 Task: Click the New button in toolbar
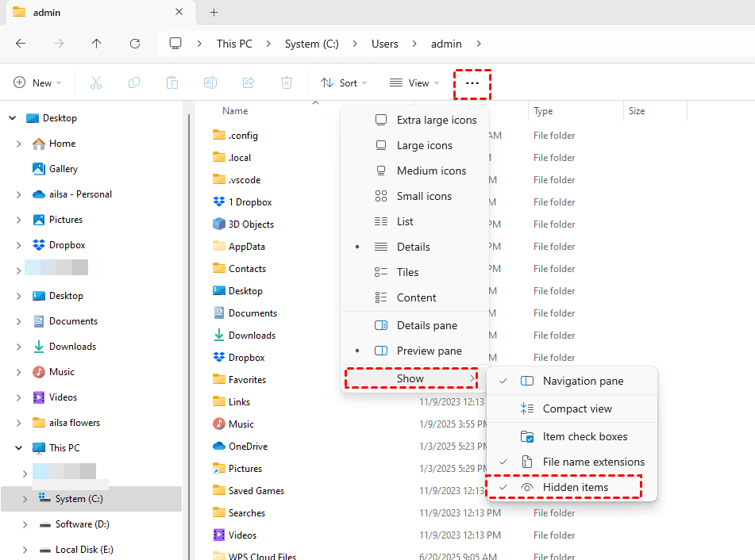[35, 82]
